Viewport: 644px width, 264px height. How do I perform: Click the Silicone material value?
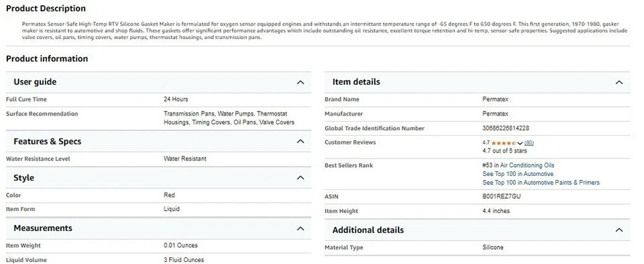493,248
